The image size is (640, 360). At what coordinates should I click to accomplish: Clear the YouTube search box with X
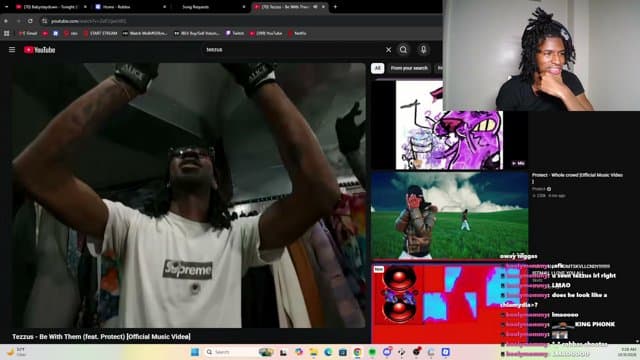click(389, 50)
